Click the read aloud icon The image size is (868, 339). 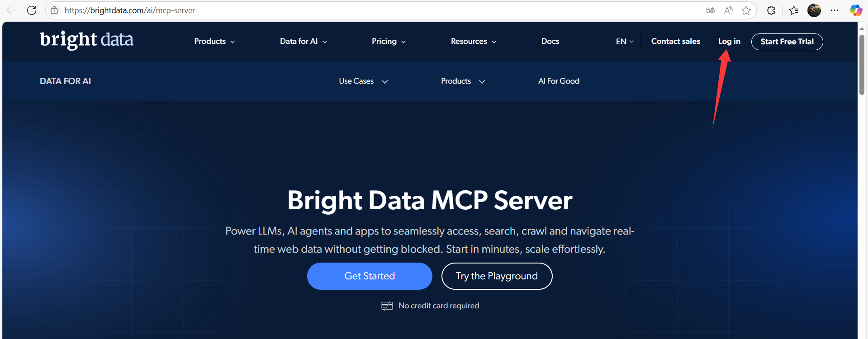click(x=728, y=10)
